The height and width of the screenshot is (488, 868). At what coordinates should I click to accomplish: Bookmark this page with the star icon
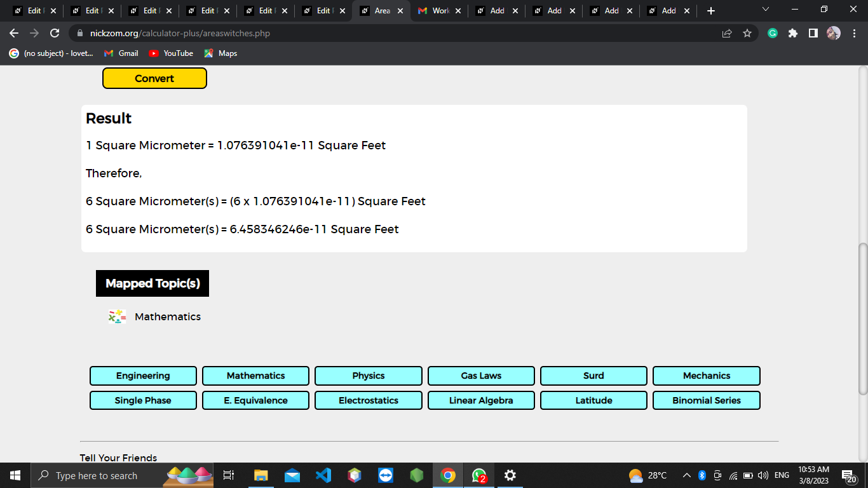point(747,33)
